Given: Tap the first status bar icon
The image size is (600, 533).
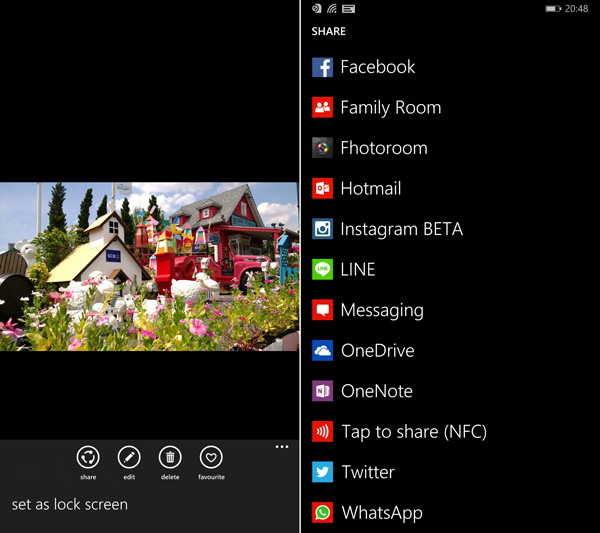Looking at the screenshot, I should 317,8.
